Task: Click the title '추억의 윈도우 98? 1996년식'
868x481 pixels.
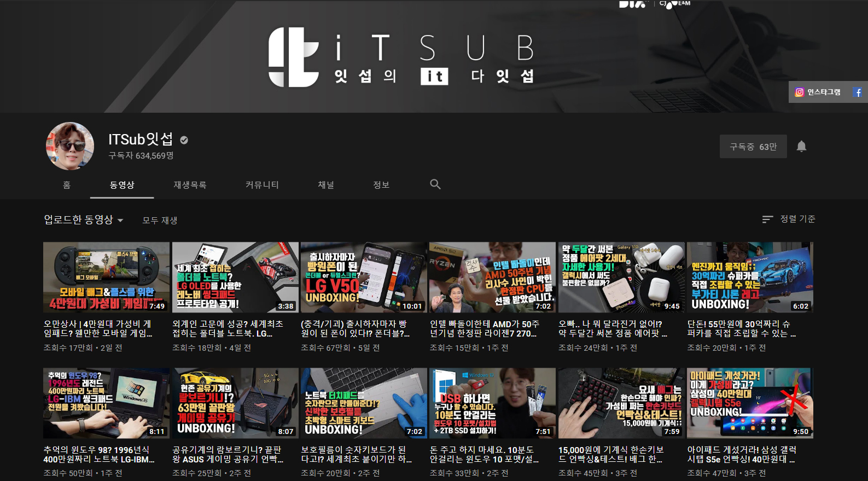Action: [x=99, y=454]
